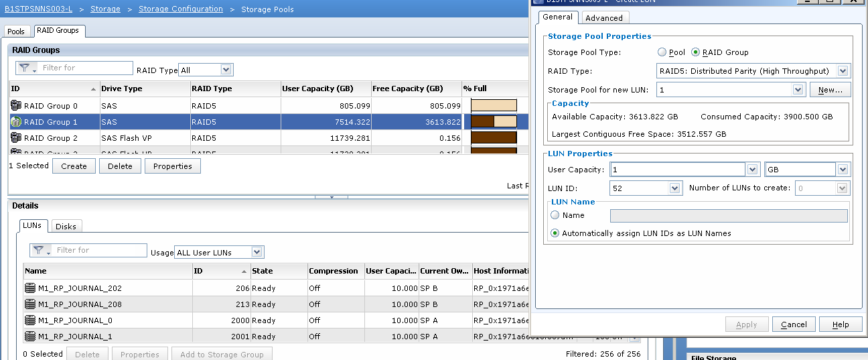The image size is (868, 360).
Task: Click the User Capacity input field
Action: 677,170
